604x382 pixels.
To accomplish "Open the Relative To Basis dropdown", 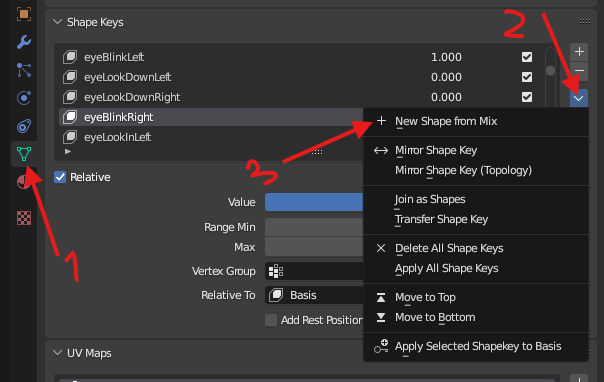I will 314,295.
